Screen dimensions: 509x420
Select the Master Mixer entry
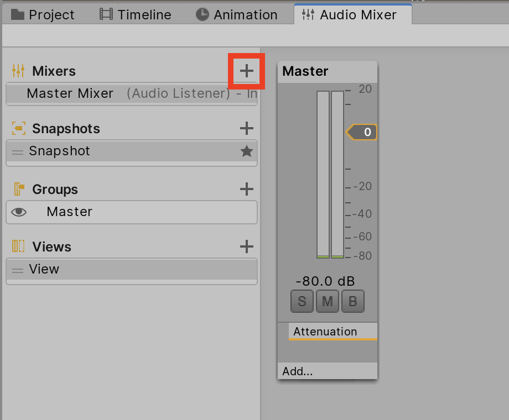pyautogui.click(x=70, y=93)
